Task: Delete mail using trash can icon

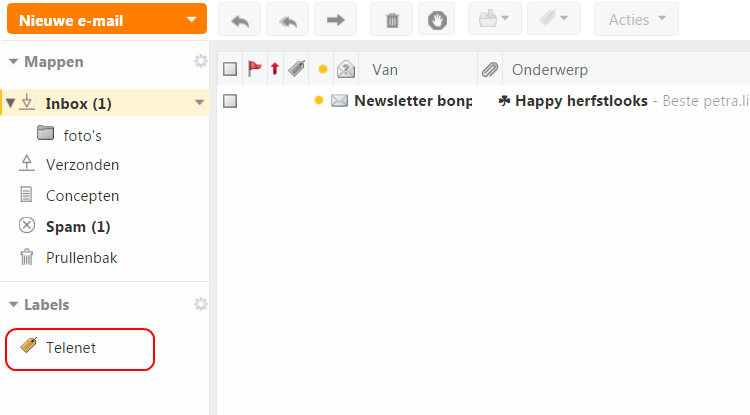Action: (x=391, y=19)
